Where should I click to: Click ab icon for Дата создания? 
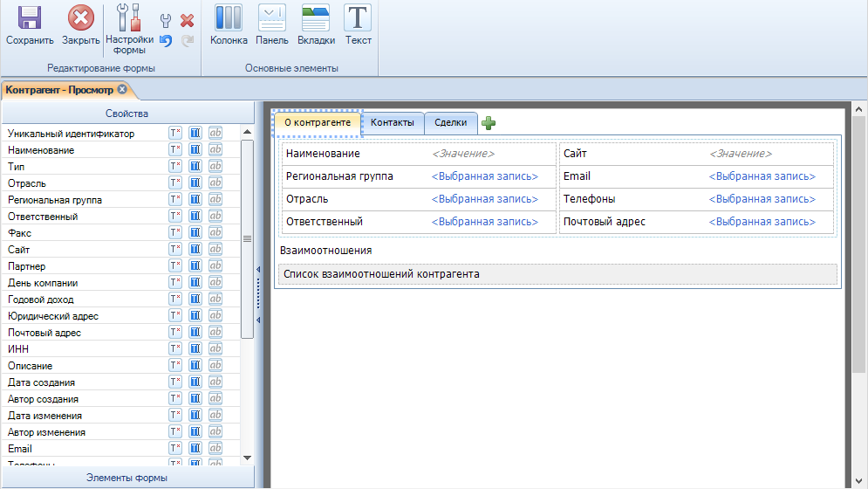215,382
